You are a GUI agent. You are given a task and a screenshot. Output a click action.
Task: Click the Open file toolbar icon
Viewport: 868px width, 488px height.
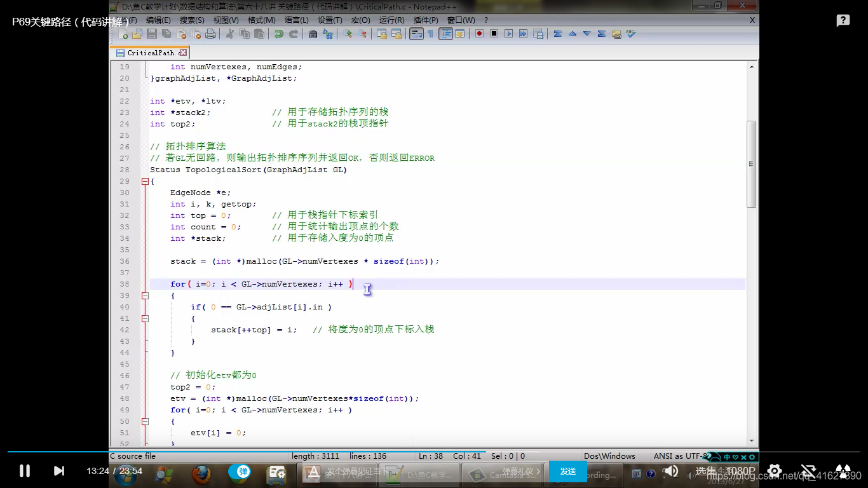click(137, 34)
